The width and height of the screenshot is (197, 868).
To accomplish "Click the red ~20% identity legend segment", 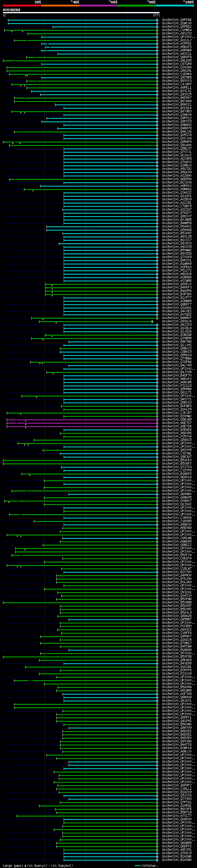I will pos(22,6).
